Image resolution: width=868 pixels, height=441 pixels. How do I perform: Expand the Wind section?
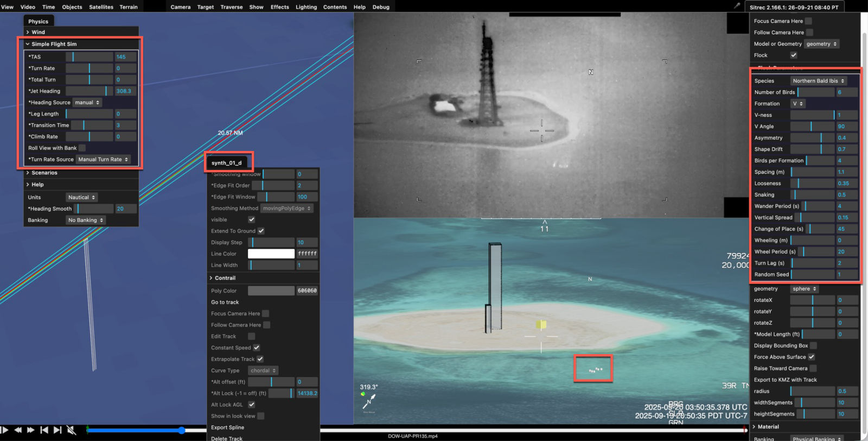81,32
